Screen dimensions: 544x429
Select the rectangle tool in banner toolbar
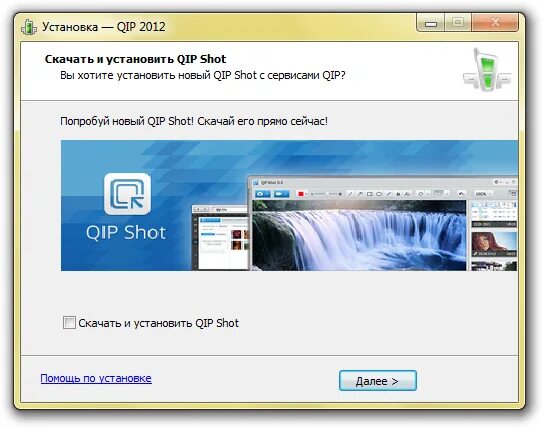click(x=369, y=194)
